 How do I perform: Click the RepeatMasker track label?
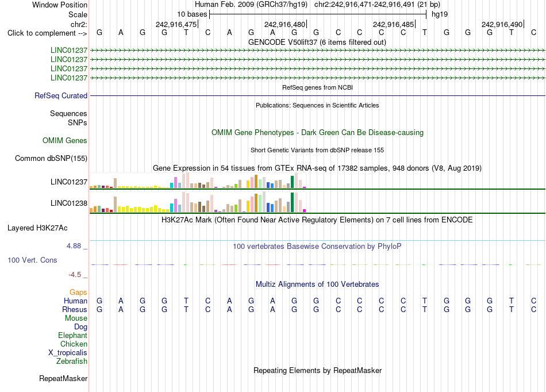click(x=63, y=378)
